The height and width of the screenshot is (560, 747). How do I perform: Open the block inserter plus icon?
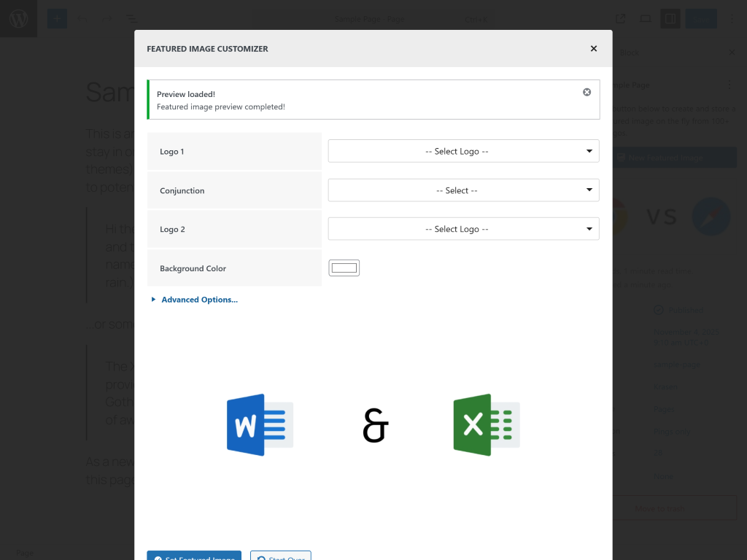coord(57,18)
